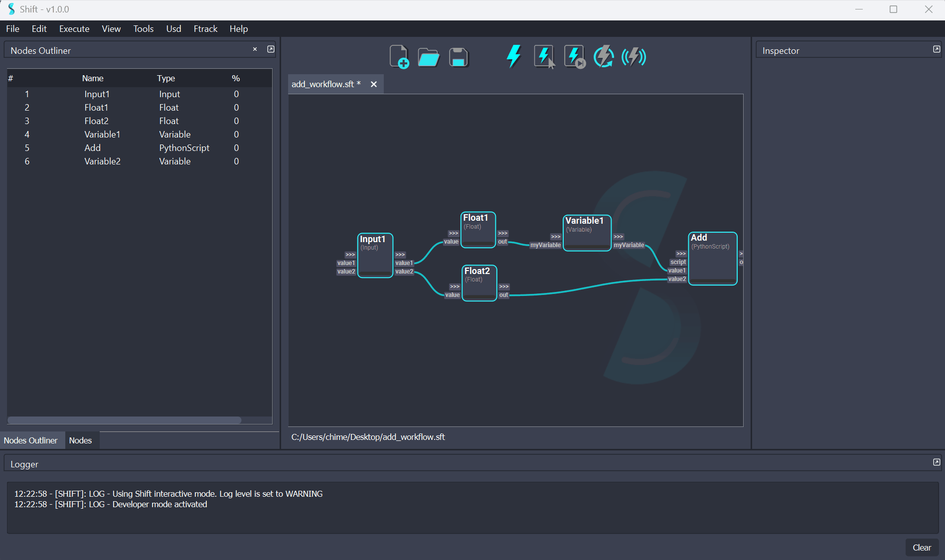Clear the logger output
This screenshot has width=945, height=560.
pyautogui.click(x=922, y=548)
